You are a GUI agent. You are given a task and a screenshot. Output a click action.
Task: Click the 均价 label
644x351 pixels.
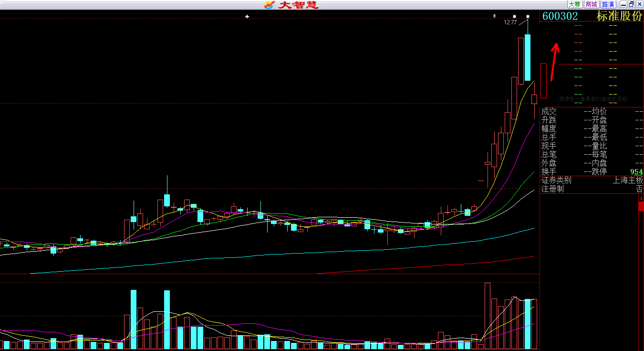[600, 111]
